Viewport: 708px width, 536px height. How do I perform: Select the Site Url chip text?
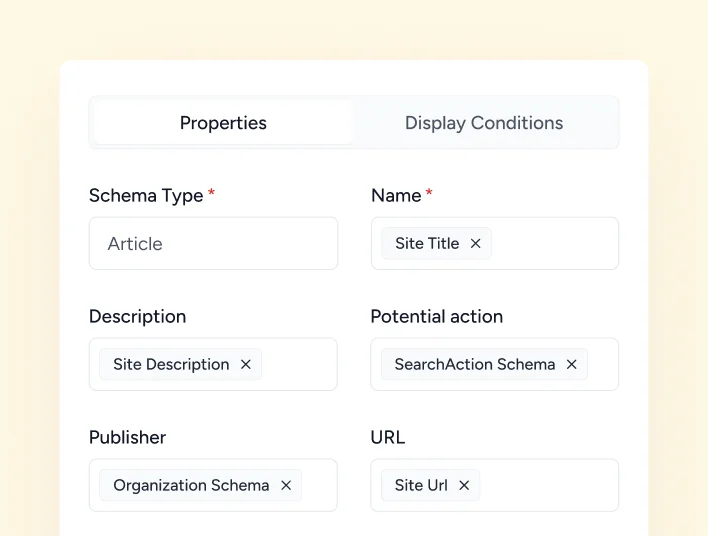[421, 485]
